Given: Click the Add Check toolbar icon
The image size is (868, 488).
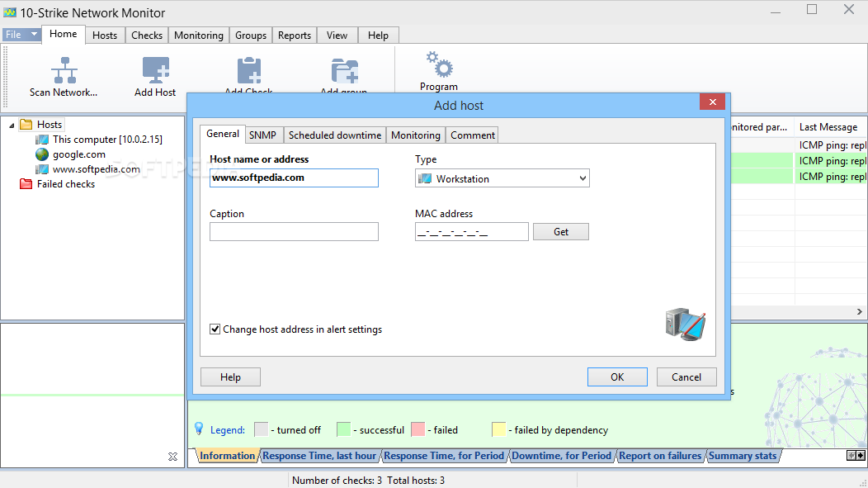Looking at the screenshot, I should tap(248, 70).
